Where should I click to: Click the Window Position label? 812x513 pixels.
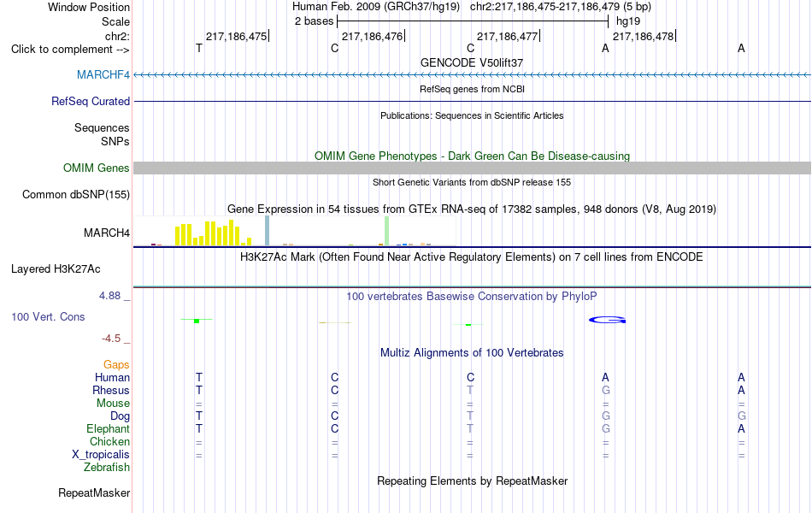pos(89,7)
